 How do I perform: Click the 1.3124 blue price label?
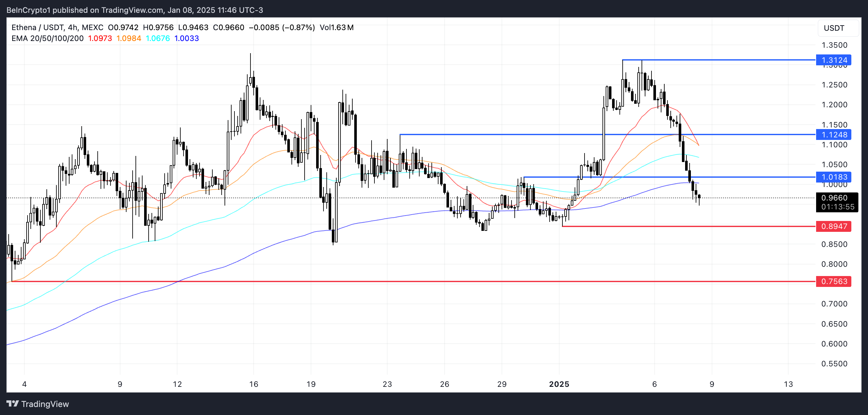[x=833, y=60]
